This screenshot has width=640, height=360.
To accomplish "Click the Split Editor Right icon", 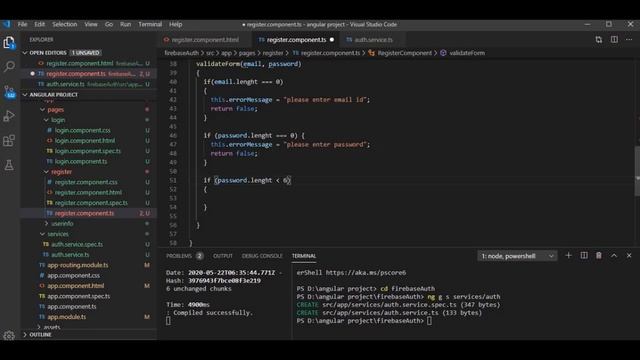I will (614, 40).
